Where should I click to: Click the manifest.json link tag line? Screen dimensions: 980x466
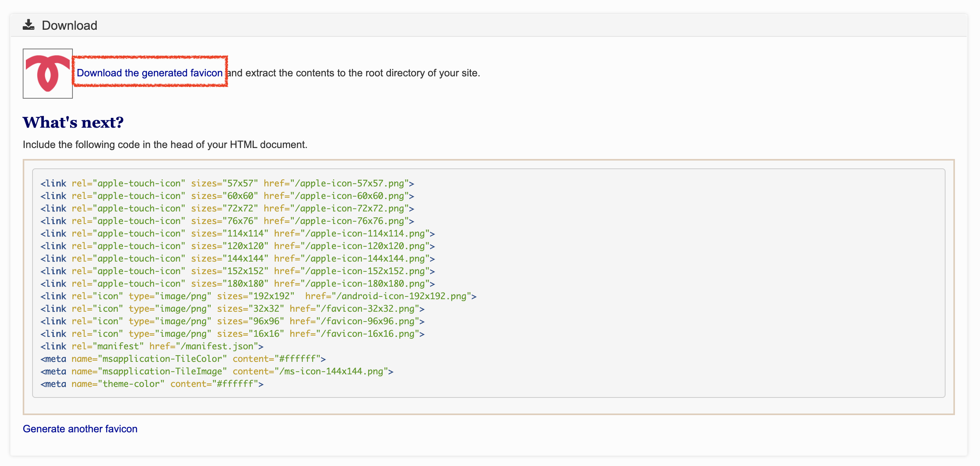[152, 346]
